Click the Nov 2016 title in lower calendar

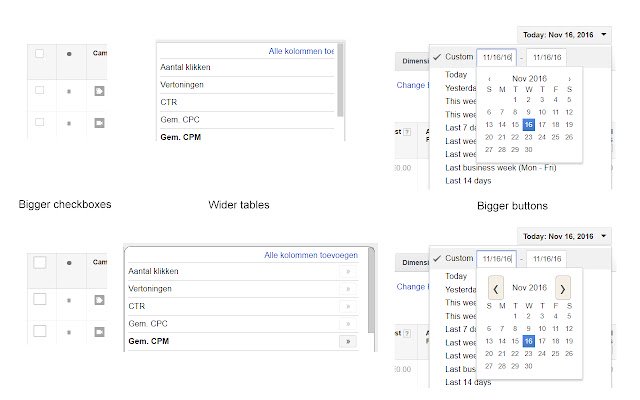529,288
